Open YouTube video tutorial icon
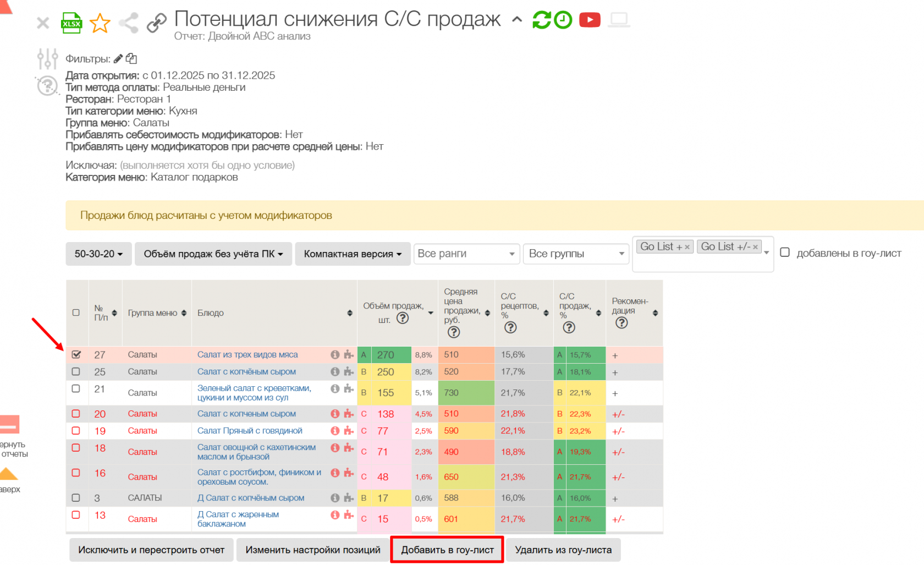The width and height of the screenshot is (924, 565). 590,20
